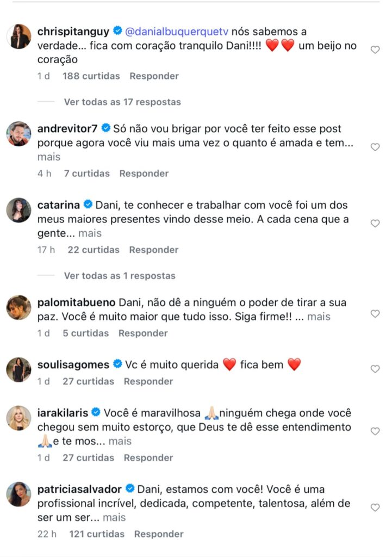
Task: Open andrevitor7's avatar
Action: point(18,134)
